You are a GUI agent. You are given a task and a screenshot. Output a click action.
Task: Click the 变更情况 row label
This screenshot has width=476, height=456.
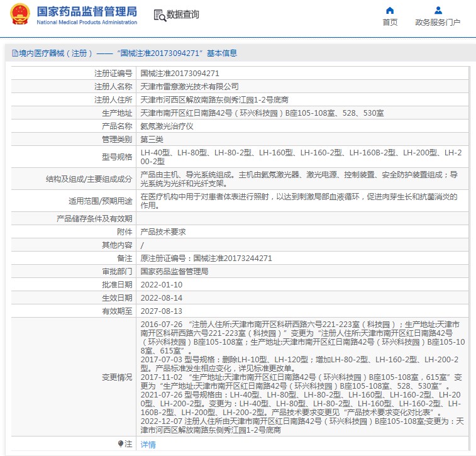click(x=116, y=377)
